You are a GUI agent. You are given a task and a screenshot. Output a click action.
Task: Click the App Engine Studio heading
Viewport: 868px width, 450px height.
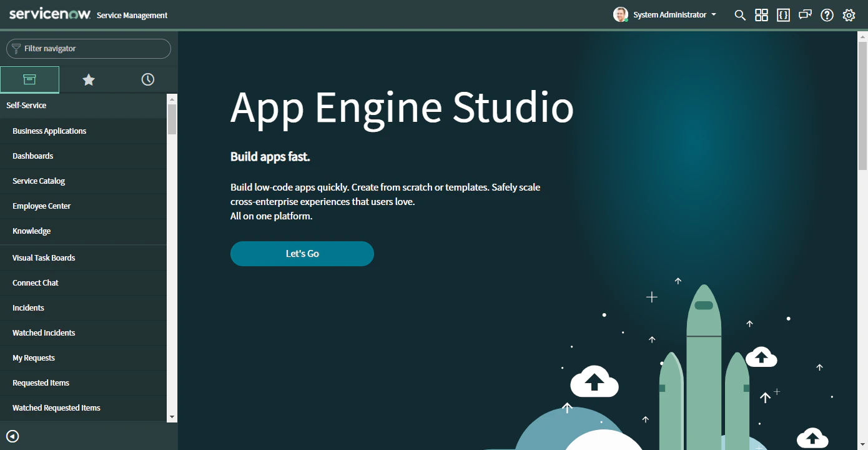[x=402, y=108]
